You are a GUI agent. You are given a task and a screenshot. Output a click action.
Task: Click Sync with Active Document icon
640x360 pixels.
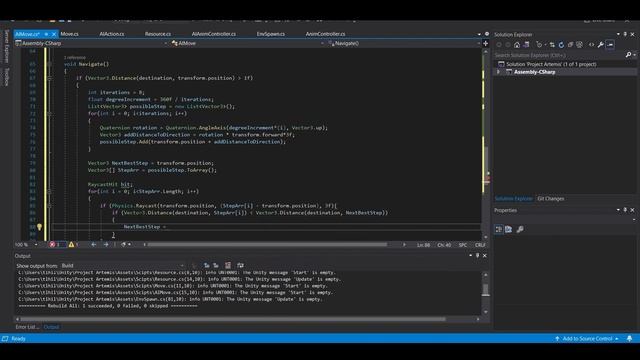click(x=552, y=45)
